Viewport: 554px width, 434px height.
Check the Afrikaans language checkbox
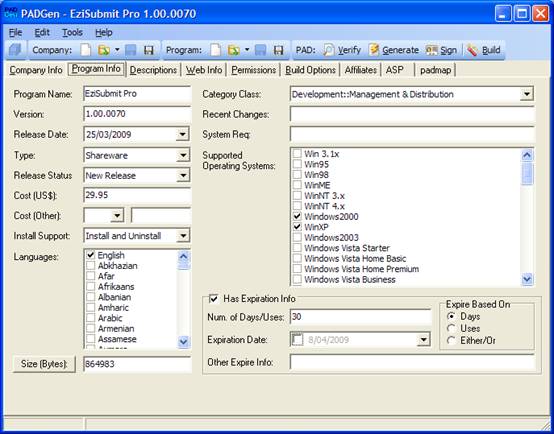pyautogui.click(x=91, y=286)
